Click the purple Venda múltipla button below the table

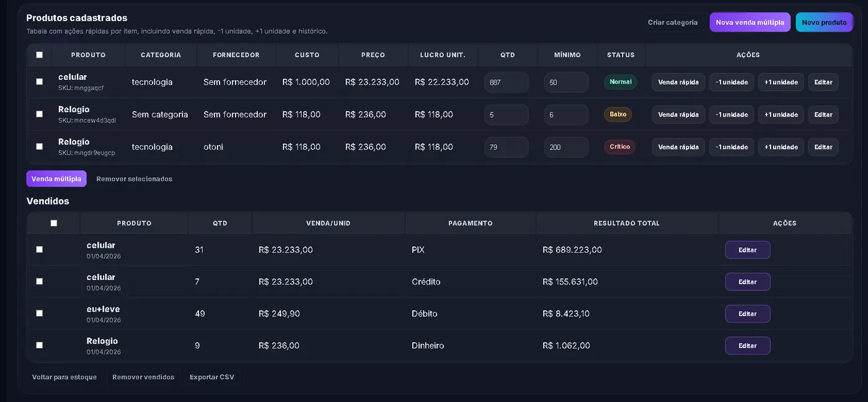click(x=56, y=179)
